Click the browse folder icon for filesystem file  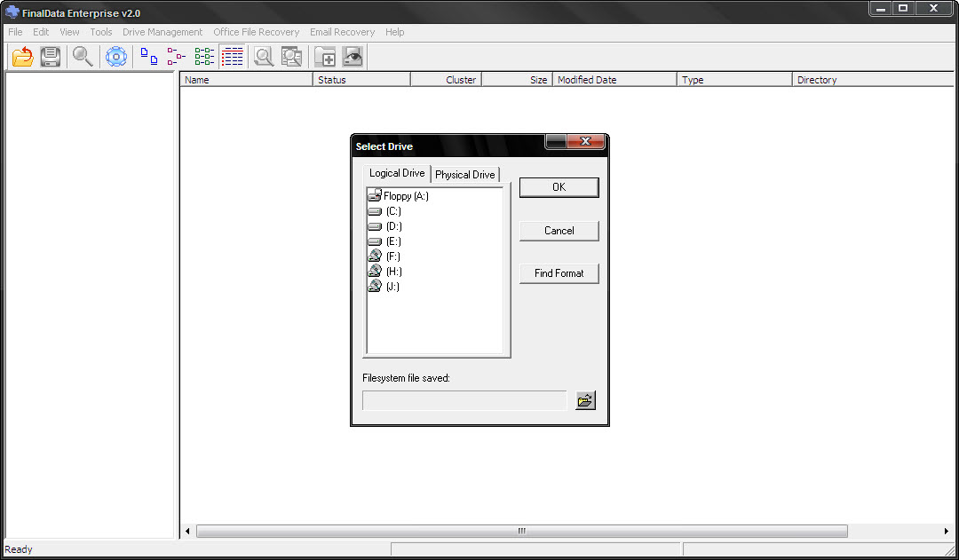(x=585, y=400)
